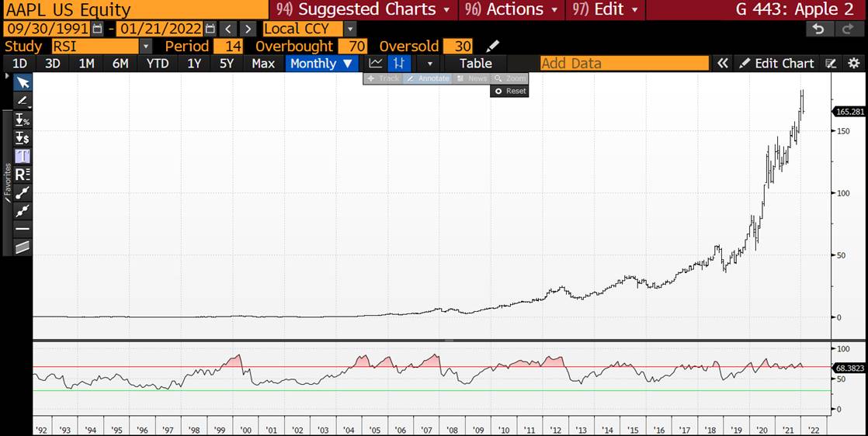Set range to 3D
The image size is (868, 436).
[53, 64]
